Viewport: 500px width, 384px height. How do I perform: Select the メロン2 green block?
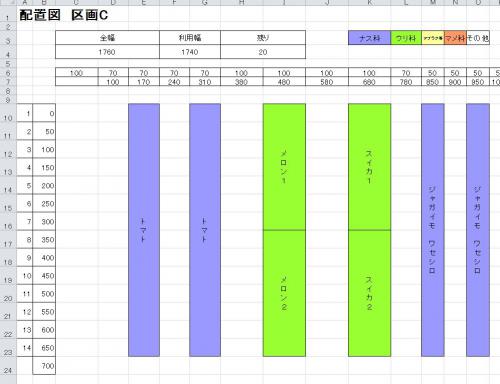coord(284,293)
